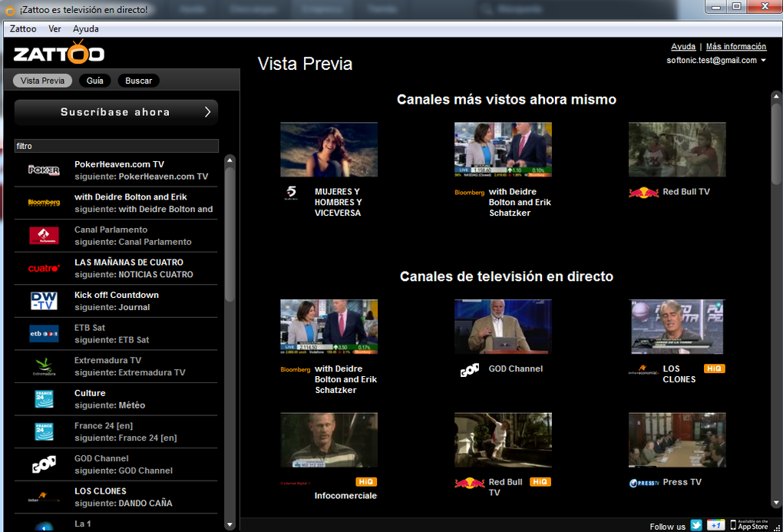The image size is (783, 532).
Task: Click the Cuatro logo in sidebar
Action: (44, 268)
